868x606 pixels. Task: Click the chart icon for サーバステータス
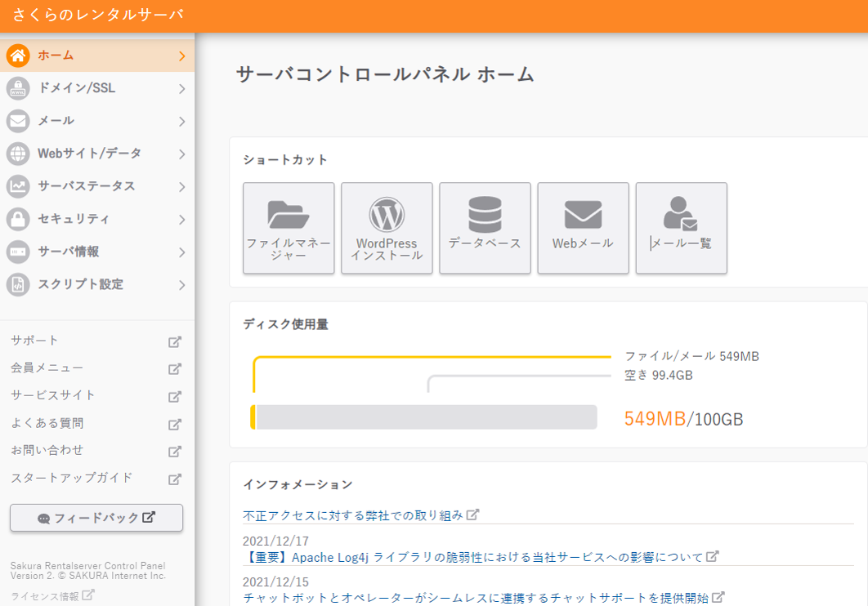(18, 186)
